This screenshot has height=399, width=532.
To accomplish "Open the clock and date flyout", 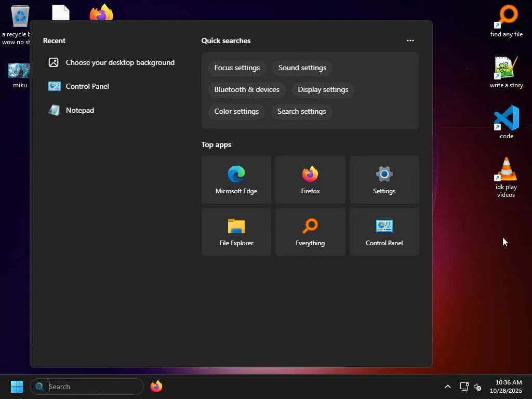I will 506,387.
